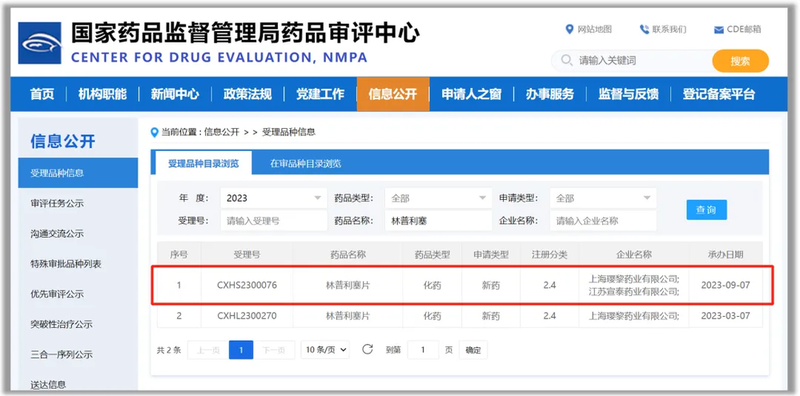Click the refresh icon beside page size
This screenshot has height=396, width=800.
[367, 350]
